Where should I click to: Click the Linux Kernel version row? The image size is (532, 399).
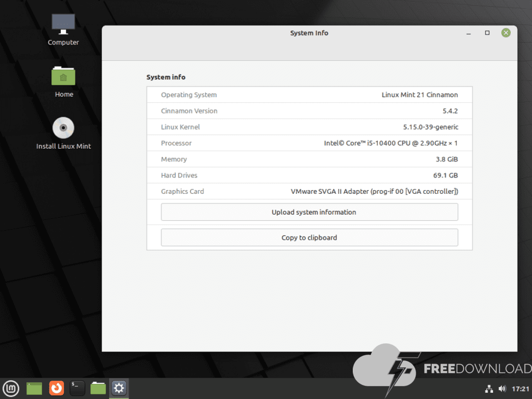click(x=309, y=127)
